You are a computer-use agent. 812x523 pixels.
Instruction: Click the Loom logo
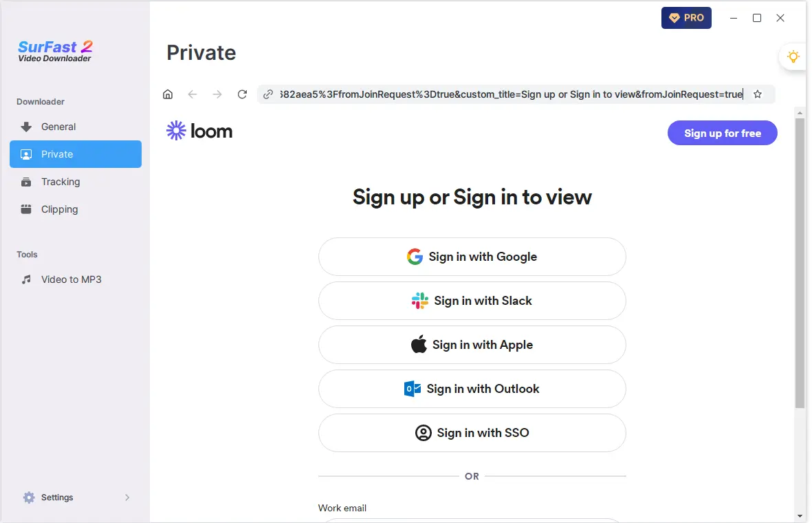click(x=199, y=131)
